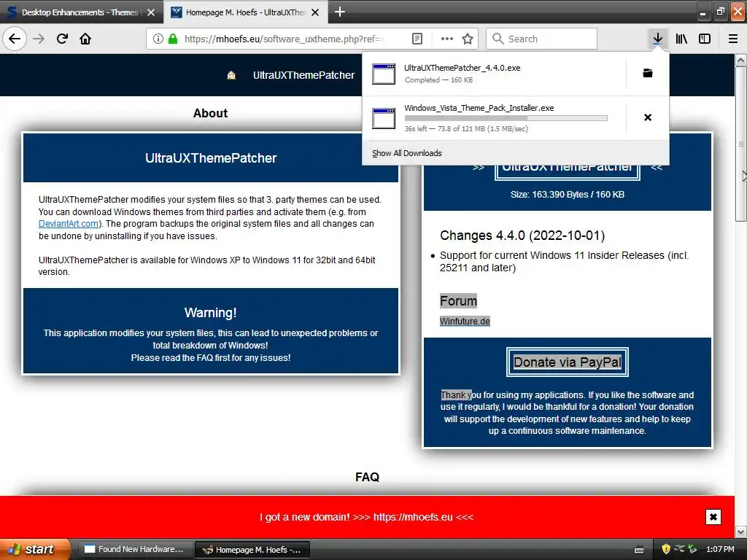
Task: Select Homepage M. Hoefs taskbar button
Action: click(252, 550)
